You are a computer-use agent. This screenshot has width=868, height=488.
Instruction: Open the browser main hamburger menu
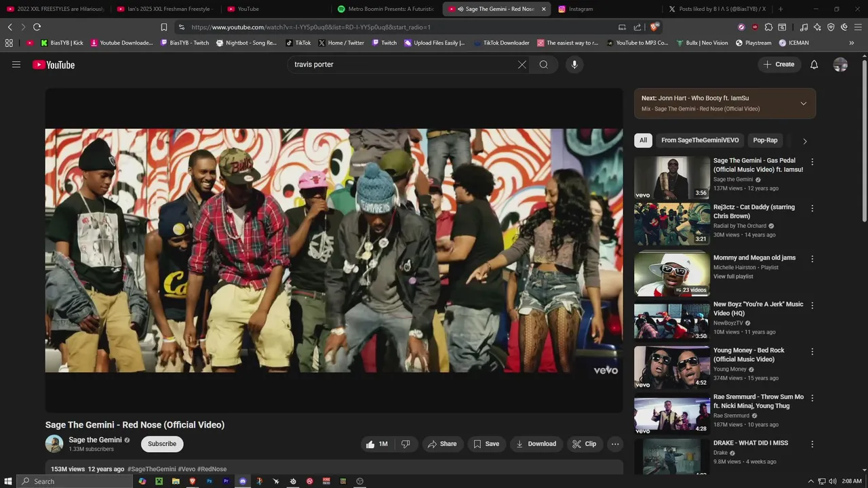pos(858,27)
